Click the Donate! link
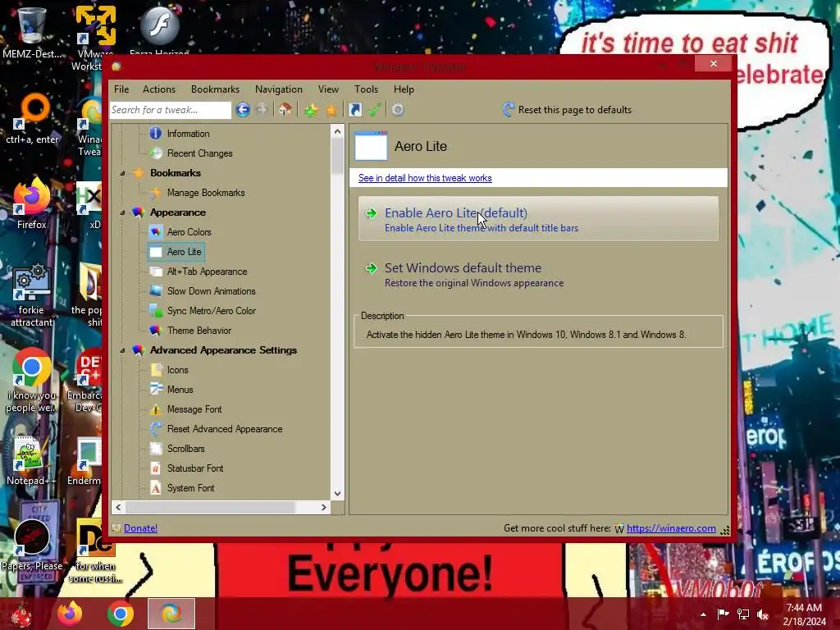The image size is (840, 630). (x=140, y=528)
